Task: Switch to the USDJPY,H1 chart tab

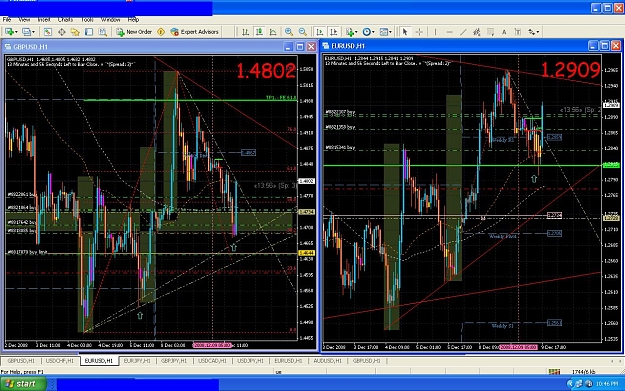Action: [250, 361]
